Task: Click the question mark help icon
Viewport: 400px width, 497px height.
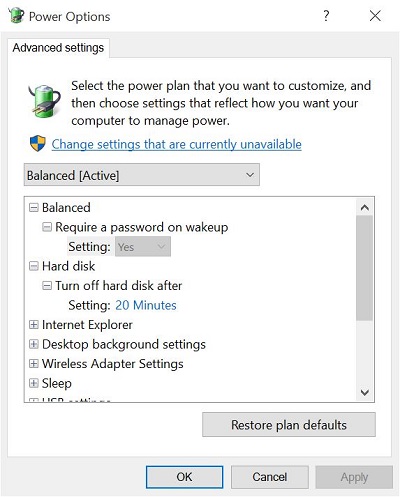Action: pos(326,15)
